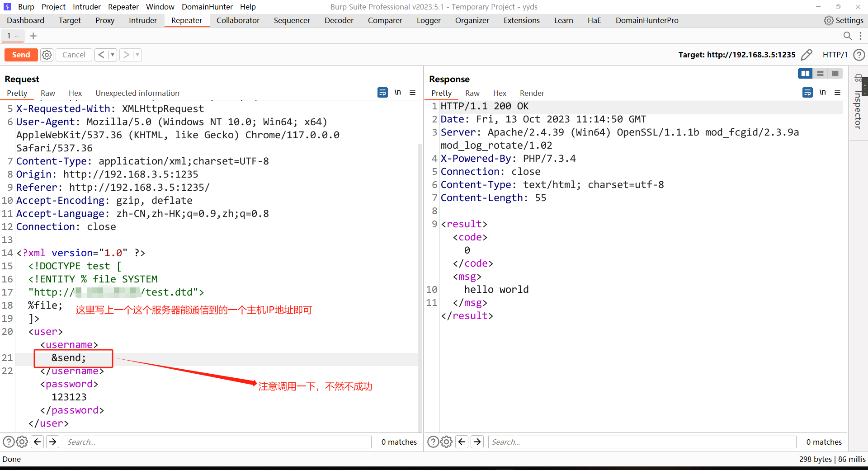Select Request Raw view tab
868x470 pixels.
(x=48, y=93)
